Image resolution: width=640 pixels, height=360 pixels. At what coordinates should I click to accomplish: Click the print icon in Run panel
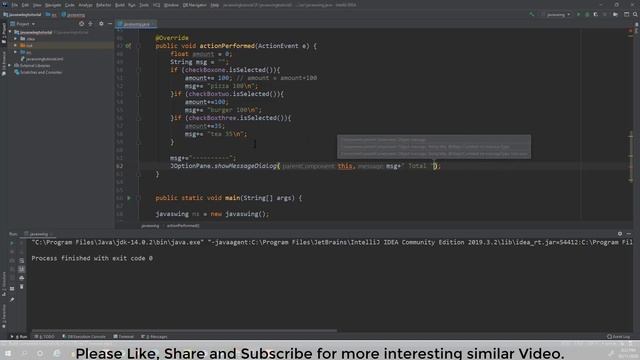point(22,278)
